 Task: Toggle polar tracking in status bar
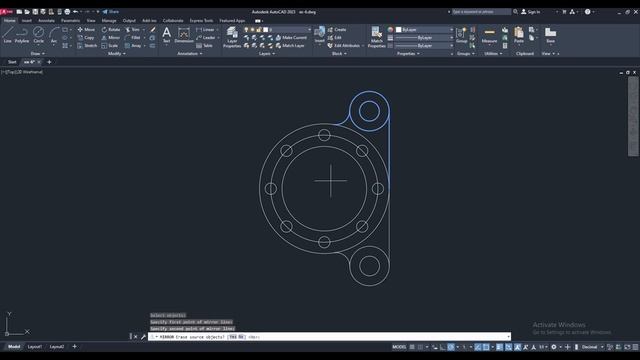point(451,347)
